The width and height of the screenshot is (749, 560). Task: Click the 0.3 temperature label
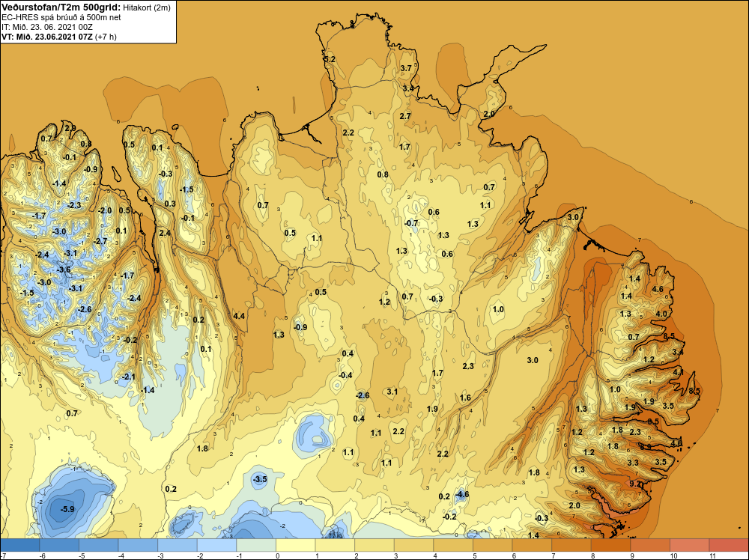pyautogui.click(x=170, y=204)
